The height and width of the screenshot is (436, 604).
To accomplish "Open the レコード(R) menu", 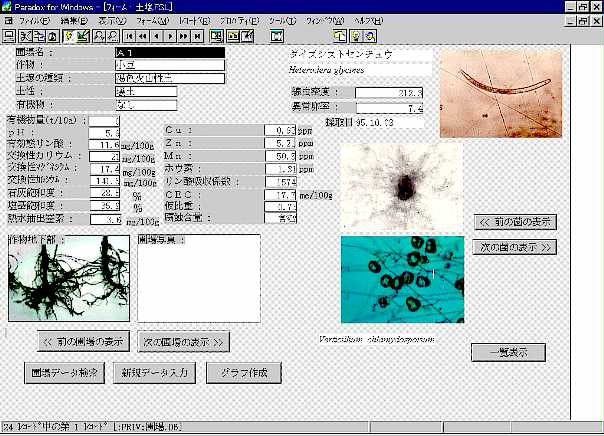I will pos(195,21).
